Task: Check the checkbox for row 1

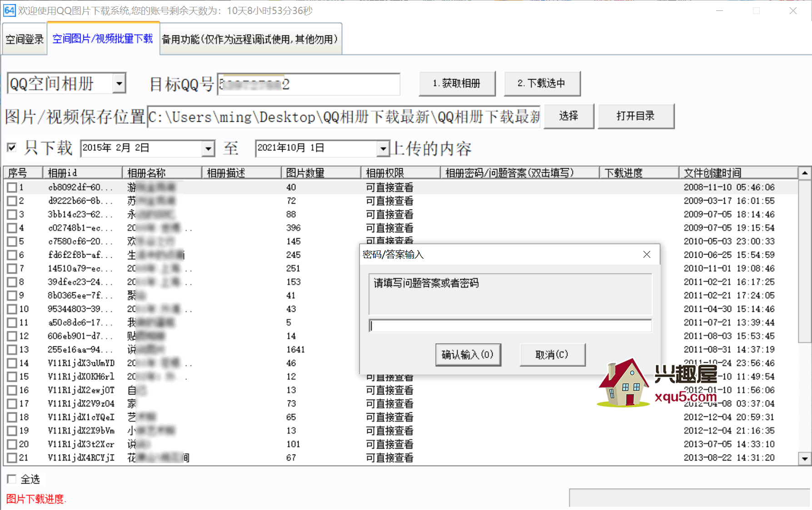Action: [x=12, y=187]
